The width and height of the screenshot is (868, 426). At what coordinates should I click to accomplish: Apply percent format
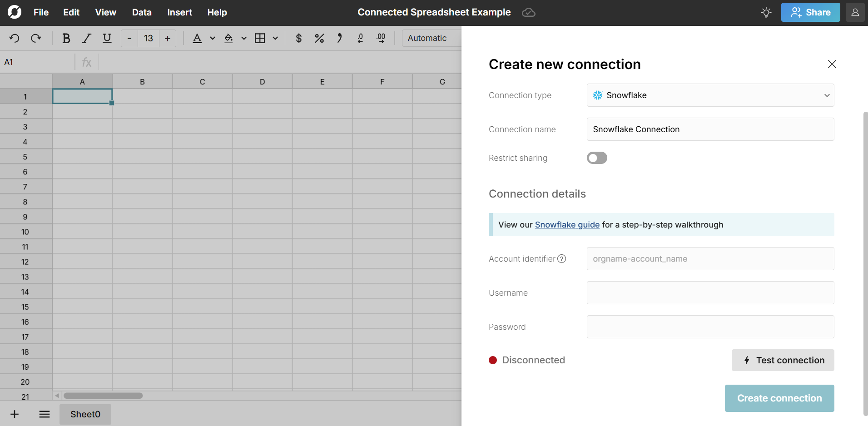point(319,38)
